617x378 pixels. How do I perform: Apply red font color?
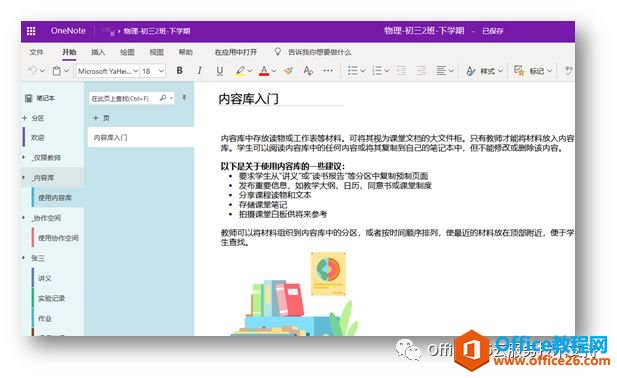click(x=264, y=71)
